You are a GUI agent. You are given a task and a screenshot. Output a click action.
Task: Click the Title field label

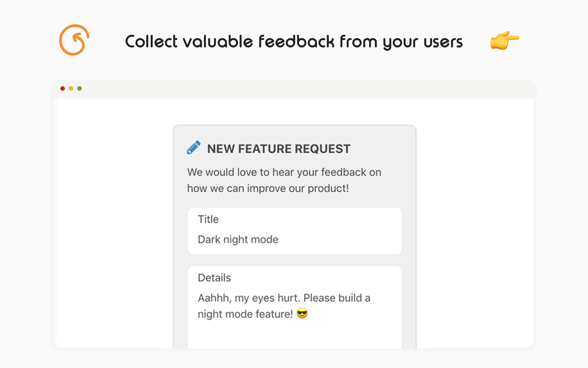click(x=208, y=219)
